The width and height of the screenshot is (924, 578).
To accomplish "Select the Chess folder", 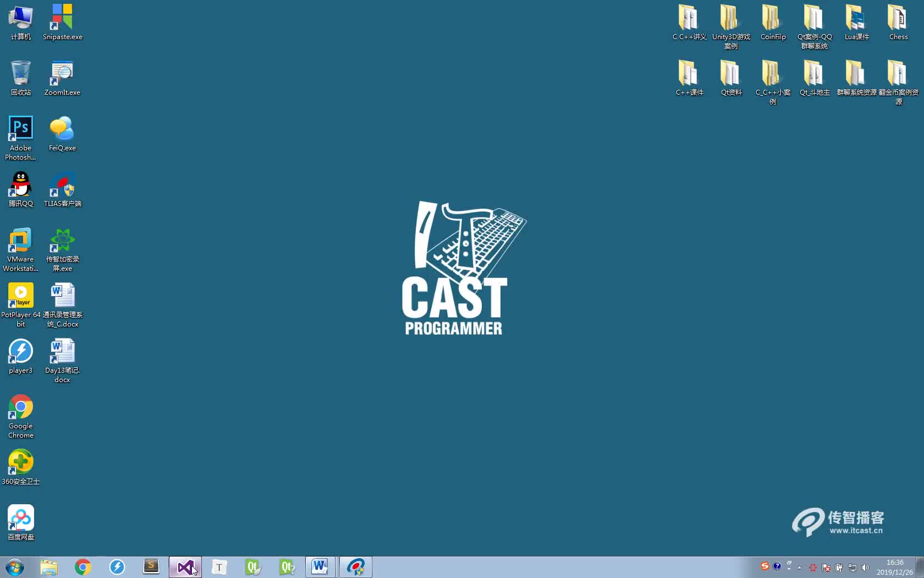I will tap(898, 23).
